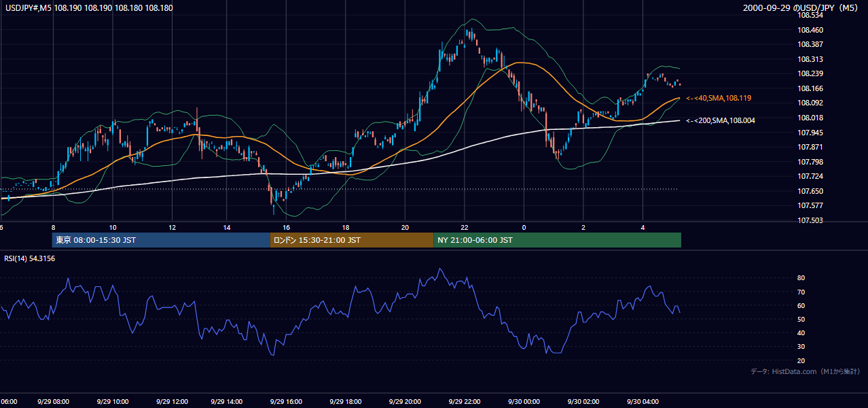Click the 9/29 14:00 time axis label

227,402
